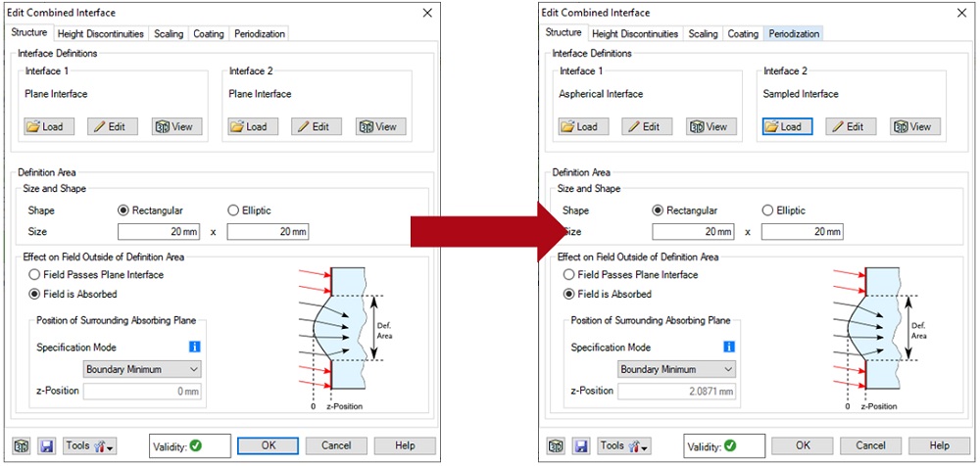This screenshot has width=980, height=466.
Task: Choose Field Passes Plane Interface in Sampled Interface dialog
Action: tap(570, 275)
